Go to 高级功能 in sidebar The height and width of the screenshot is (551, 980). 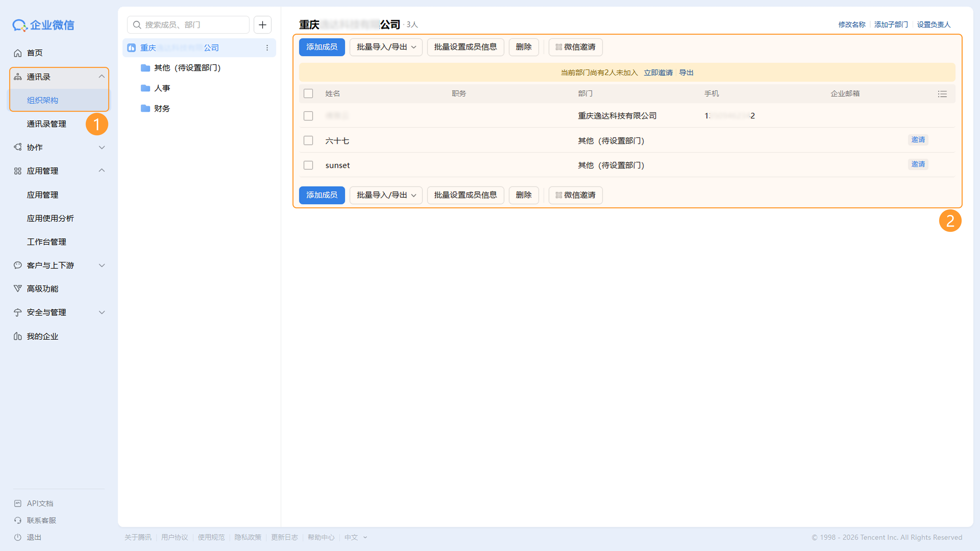click(42, 289)
